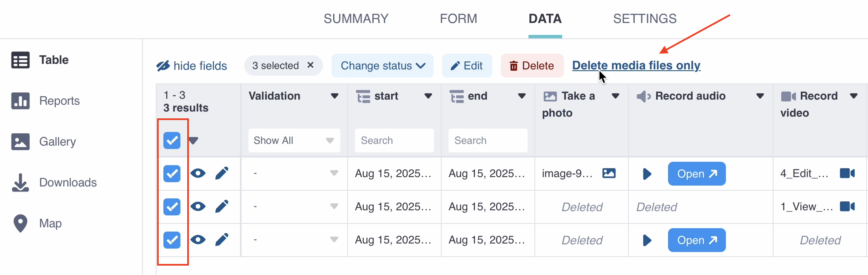The height and width of the screenshot is (275, 868).
Task: Switch to the SETTINGS tab
Action: 645,19
